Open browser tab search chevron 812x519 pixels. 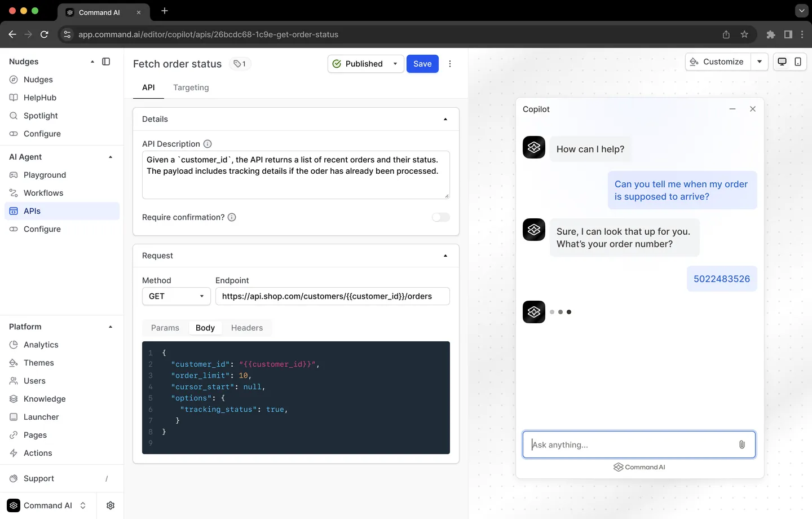pyautogui.click(x=801, y=11)
